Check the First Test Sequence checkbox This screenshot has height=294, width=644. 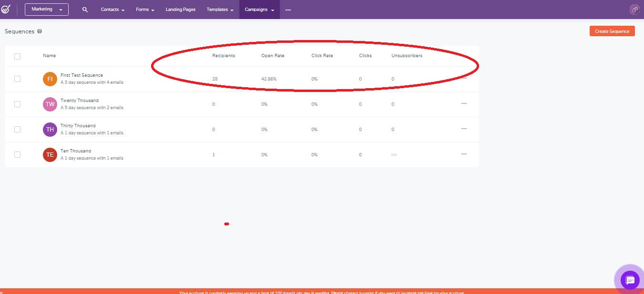pos(18,79)
